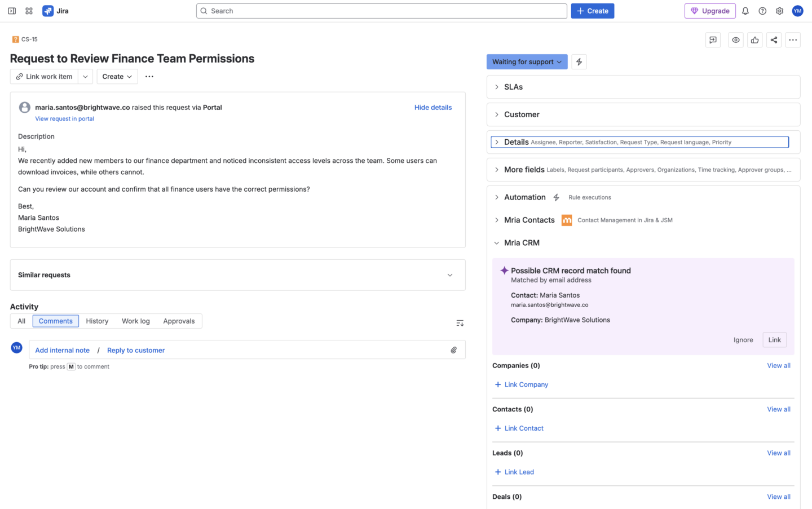Open the Jira home logo
812x509 pixels.
55,11
